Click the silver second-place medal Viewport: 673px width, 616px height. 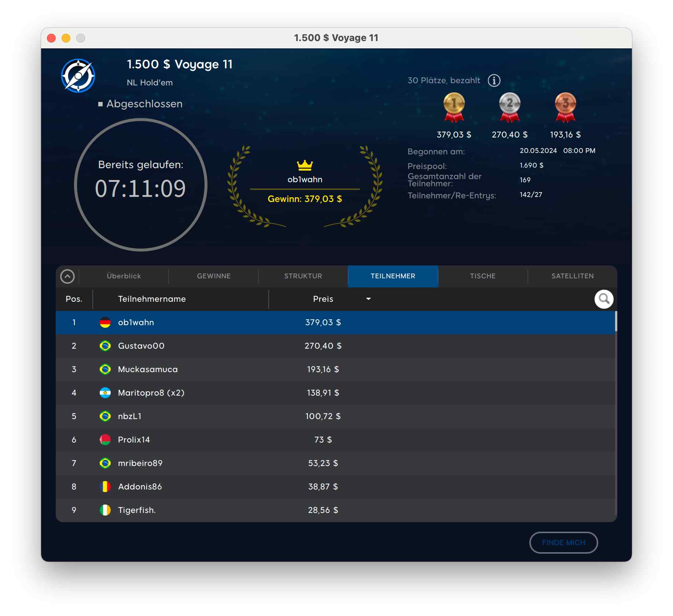coord(510,107)
